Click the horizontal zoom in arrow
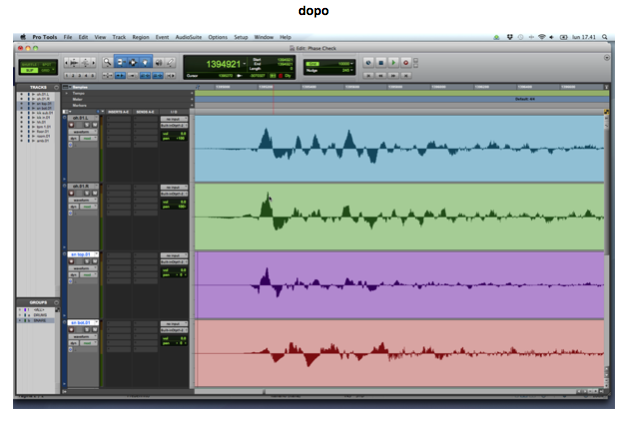Viewport: 632px width, 432px height. [x=94, y=62]
